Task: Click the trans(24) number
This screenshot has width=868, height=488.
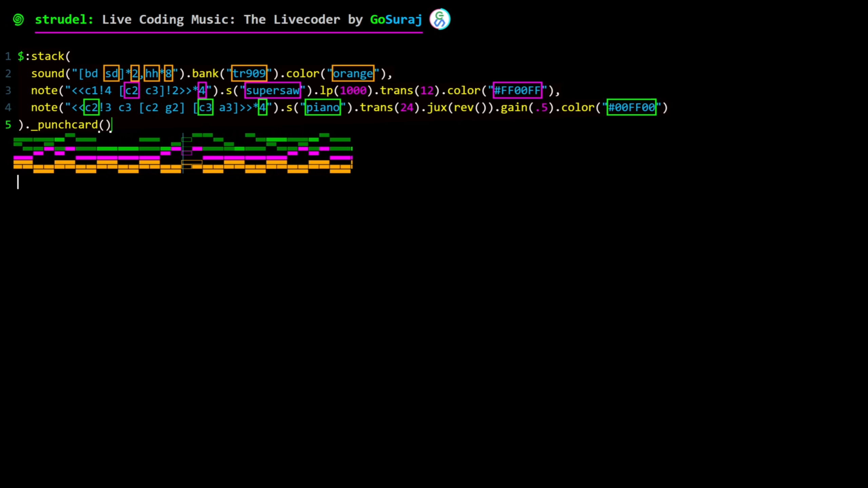Action: pyautogui.click(x=407, y=108)
